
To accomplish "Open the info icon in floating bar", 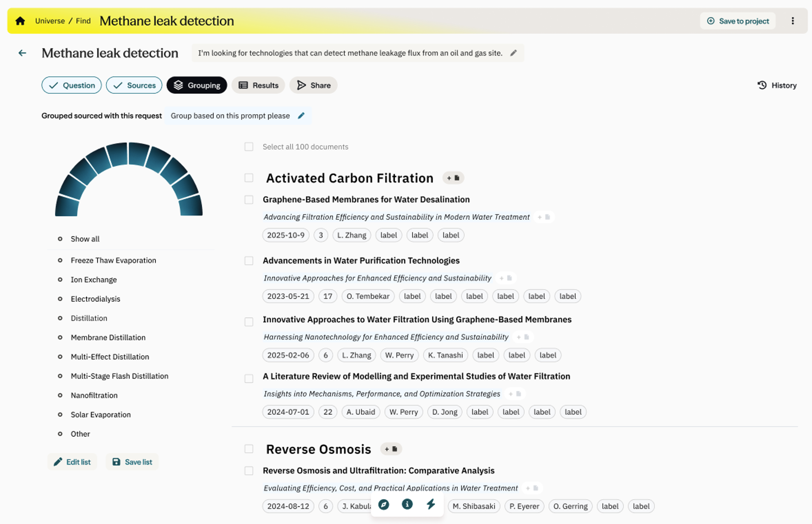I will tap(407, 504).
